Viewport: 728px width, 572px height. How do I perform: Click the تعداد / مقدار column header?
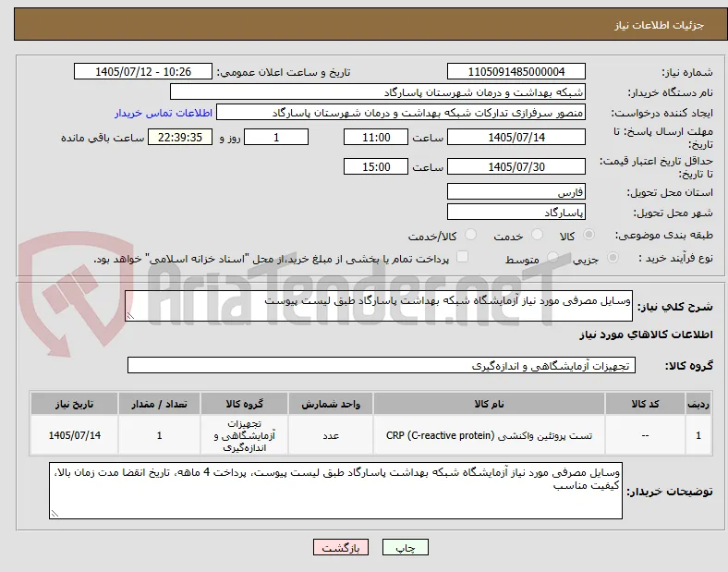pyautogui.click(x=159, y=404)
